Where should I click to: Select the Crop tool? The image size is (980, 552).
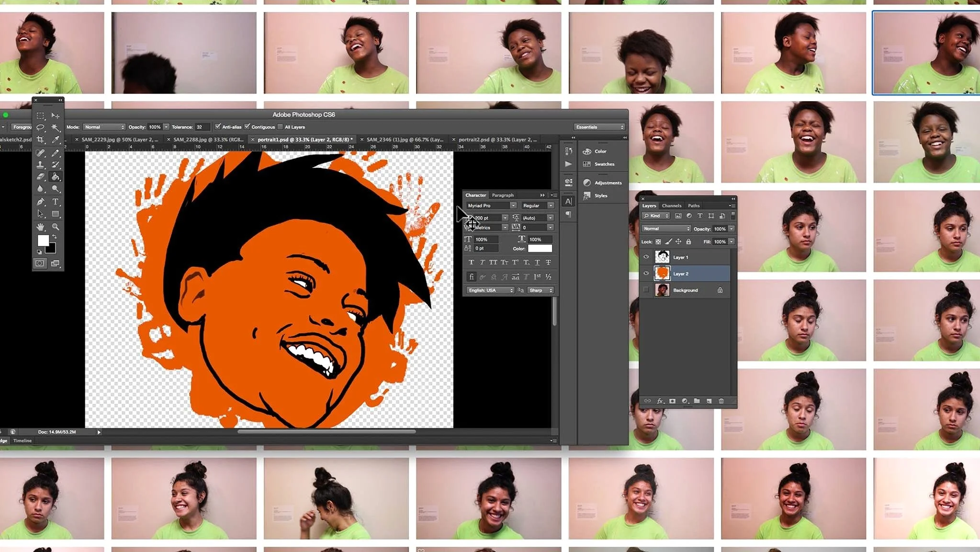[40, 139]
